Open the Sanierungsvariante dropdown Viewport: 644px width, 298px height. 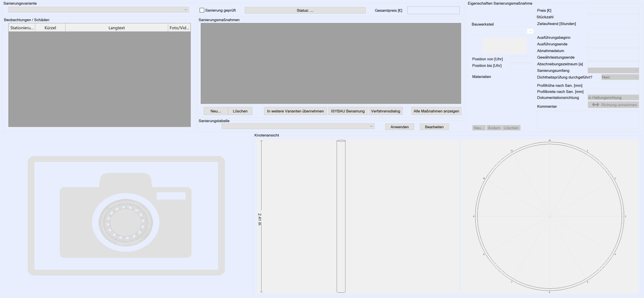click(98, 10)
